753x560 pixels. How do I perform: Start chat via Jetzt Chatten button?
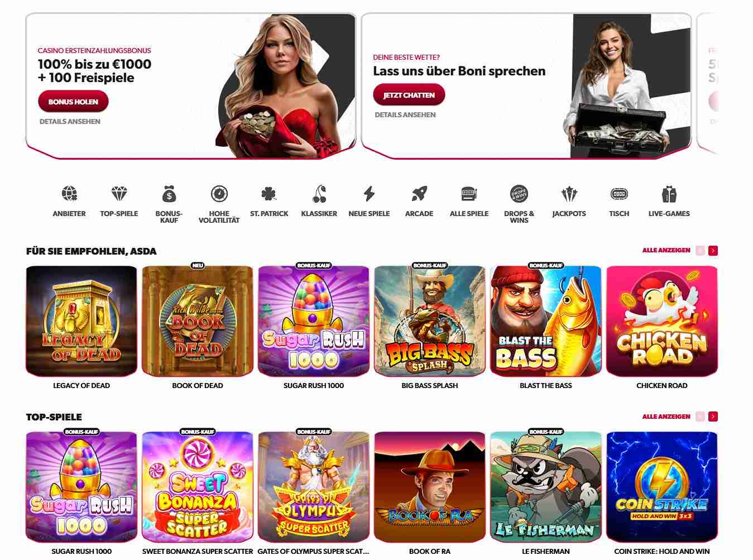[409, 95]
